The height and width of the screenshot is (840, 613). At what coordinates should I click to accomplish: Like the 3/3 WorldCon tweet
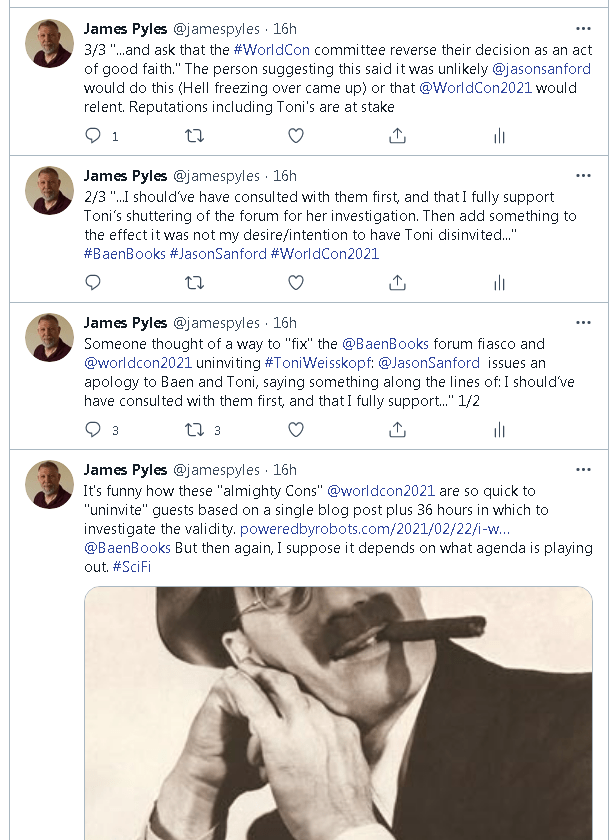pyautogui.click(x=296, y=136)
